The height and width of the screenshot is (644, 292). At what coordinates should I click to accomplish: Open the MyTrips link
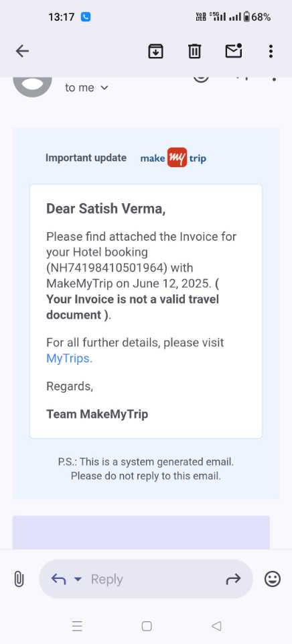[x=68, y=358]
